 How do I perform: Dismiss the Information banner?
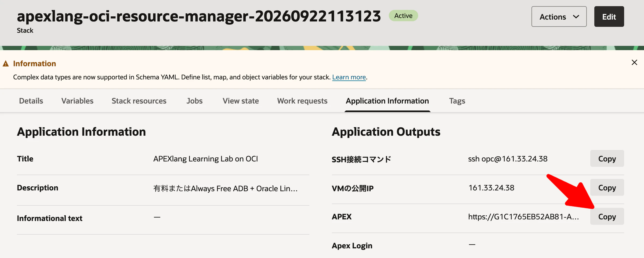[x=634, y=62]
